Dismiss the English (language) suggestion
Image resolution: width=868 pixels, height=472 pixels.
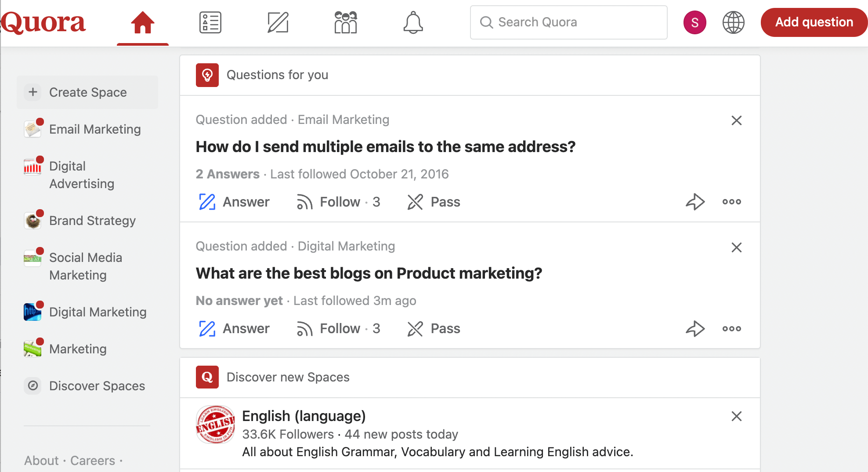click(x=737, y=416)
